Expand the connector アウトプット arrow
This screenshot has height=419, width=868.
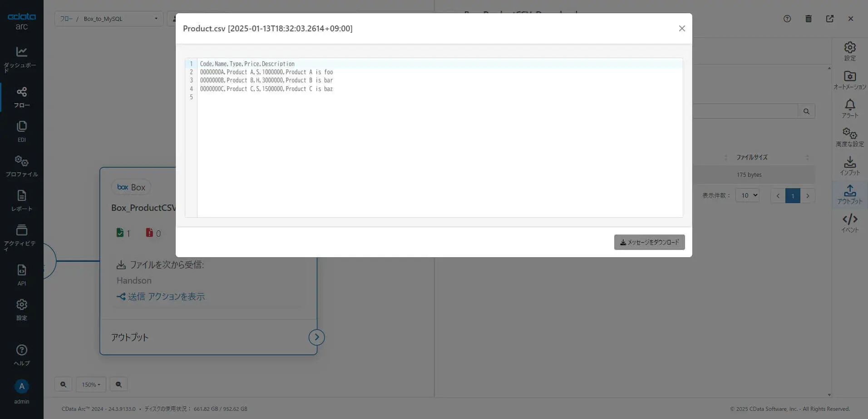click(x=316, y=337)
